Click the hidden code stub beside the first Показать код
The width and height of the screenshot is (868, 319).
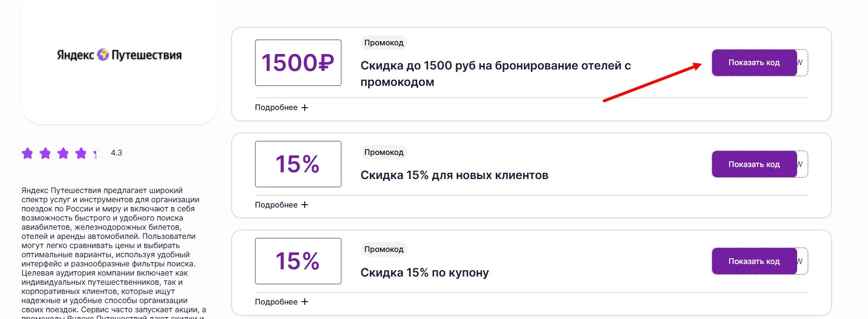pyautogui.click(x=801, y=63)
